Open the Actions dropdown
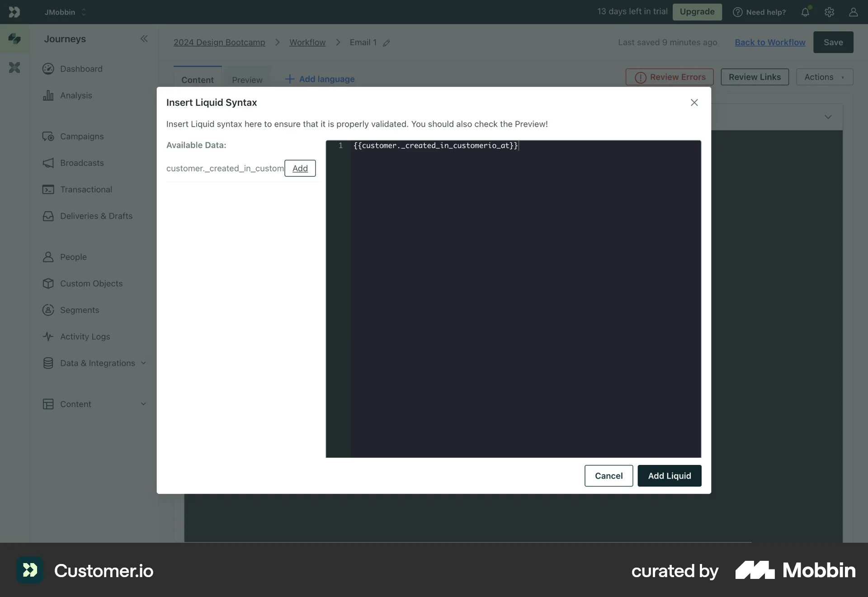The width and height of the screenshot is (868, 597). pyautogui.click(x=824, y=77)
